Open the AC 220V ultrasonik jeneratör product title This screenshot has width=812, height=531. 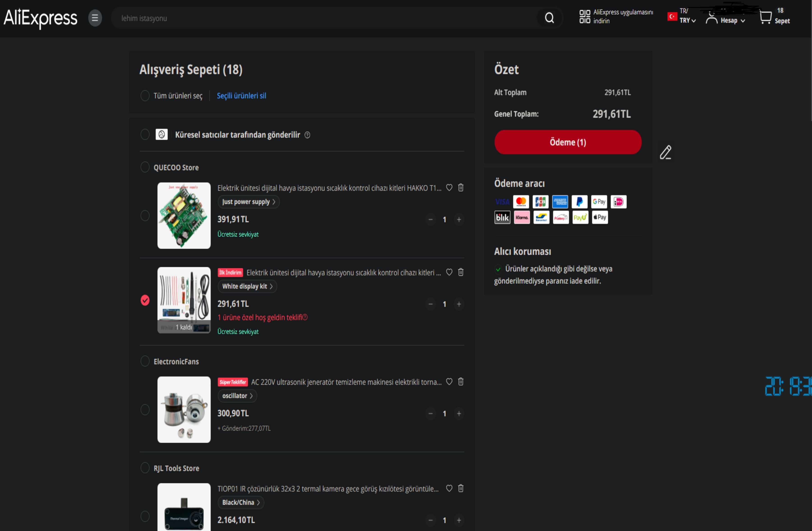[346, 382]
